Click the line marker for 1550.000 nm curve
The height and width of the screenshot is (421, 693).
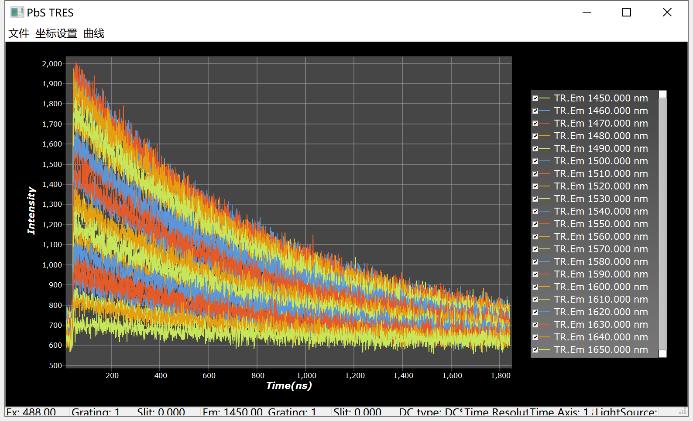tap(546, 224)
